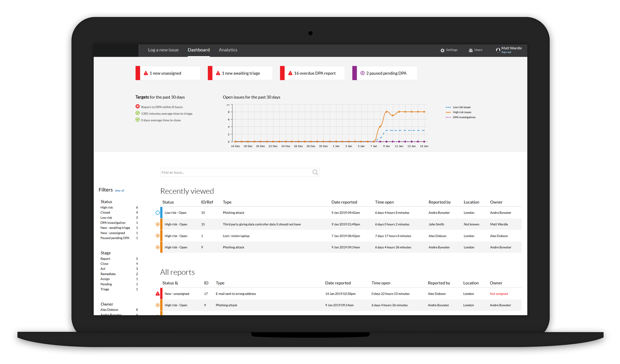Click the Sign out link
The width and height of the screenshot is (620, 364).
(x=506, y=52)
